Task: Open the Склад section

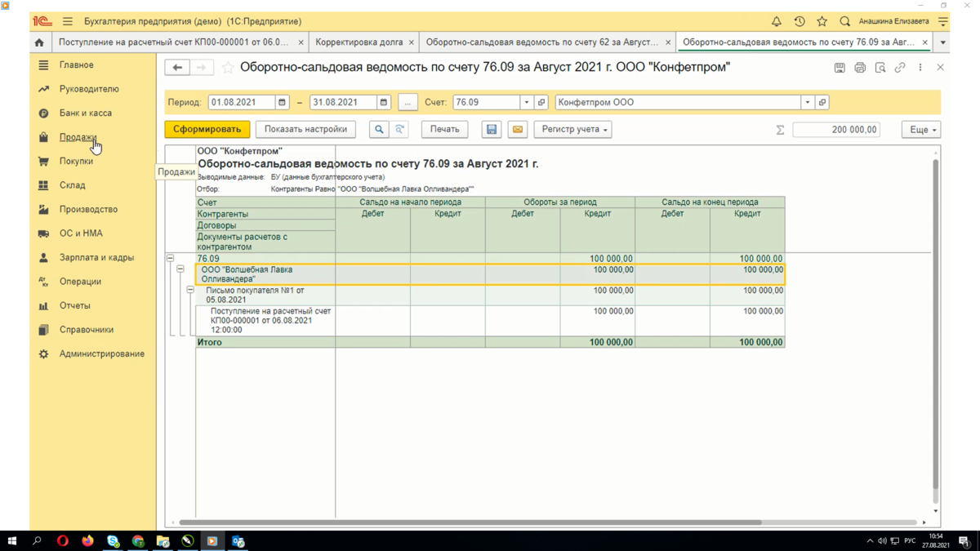Action: tap(72, 185)
